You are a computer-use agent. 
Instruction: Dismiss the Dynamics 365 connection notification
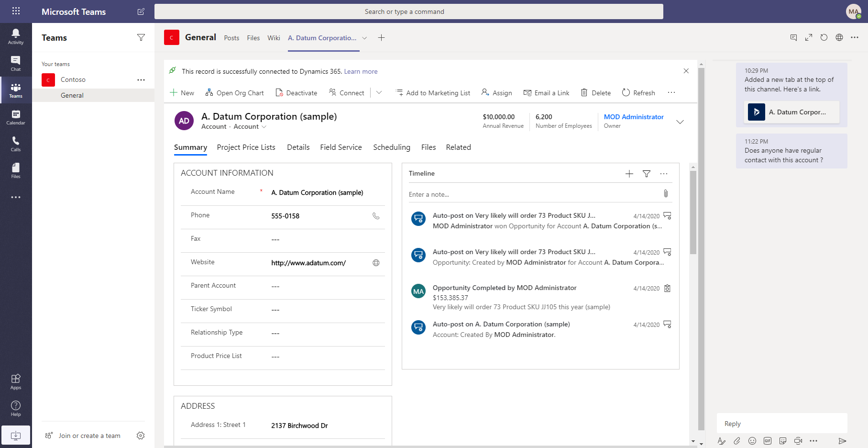686,71
